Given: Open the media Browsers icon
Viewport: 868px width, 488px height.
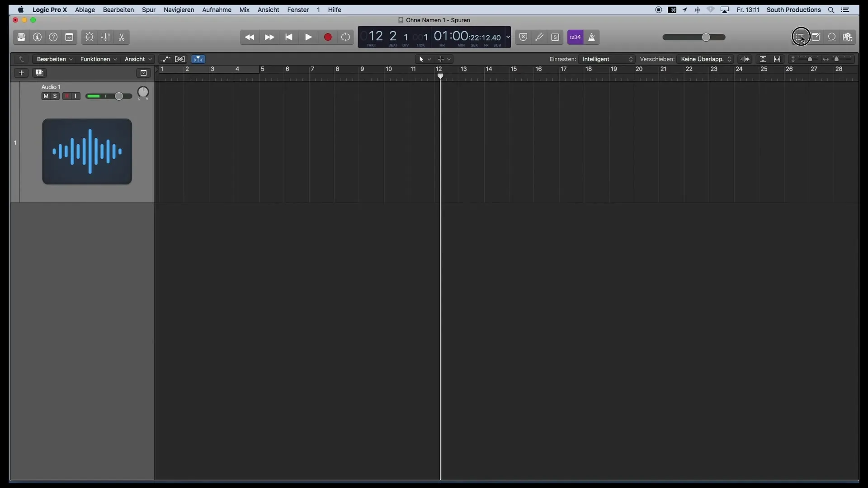Looking at the screenshot, I should [848, 37].
